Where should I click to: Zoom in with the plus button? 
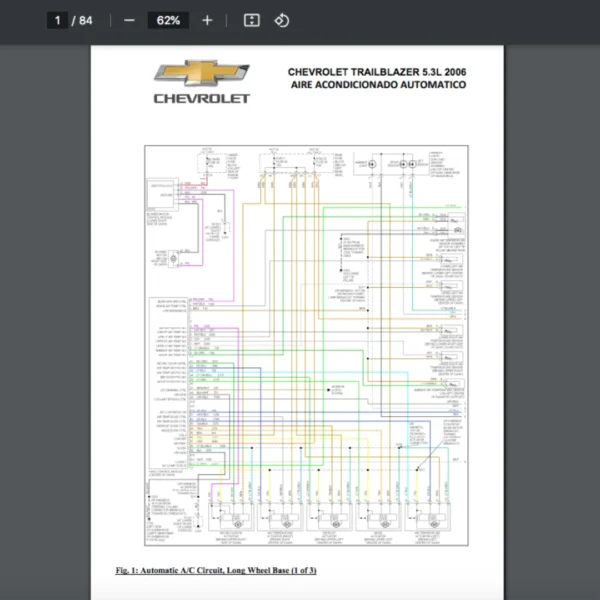[207, 20]
